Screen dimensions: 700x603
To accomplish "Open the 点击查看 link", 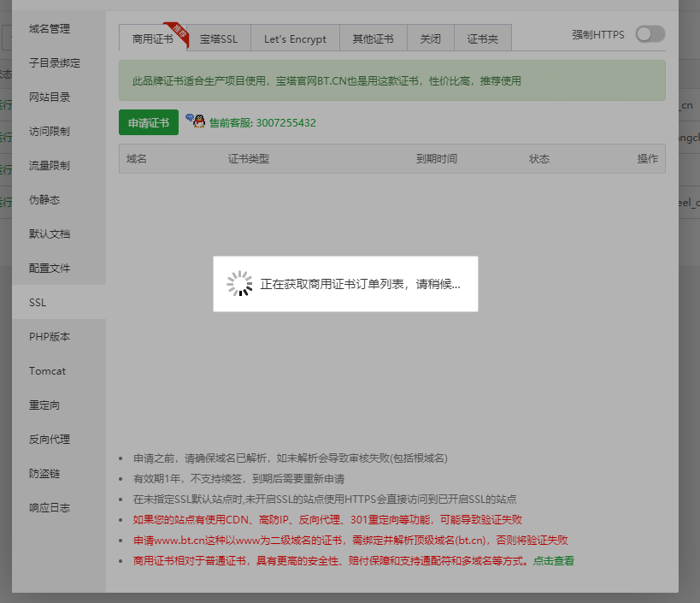I will pyautogui.click(x=554, y=561).
